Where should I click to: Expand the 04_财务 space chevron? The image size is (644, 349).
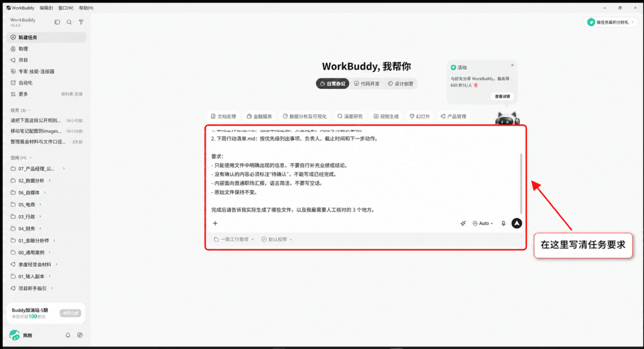tap(41, 229)
